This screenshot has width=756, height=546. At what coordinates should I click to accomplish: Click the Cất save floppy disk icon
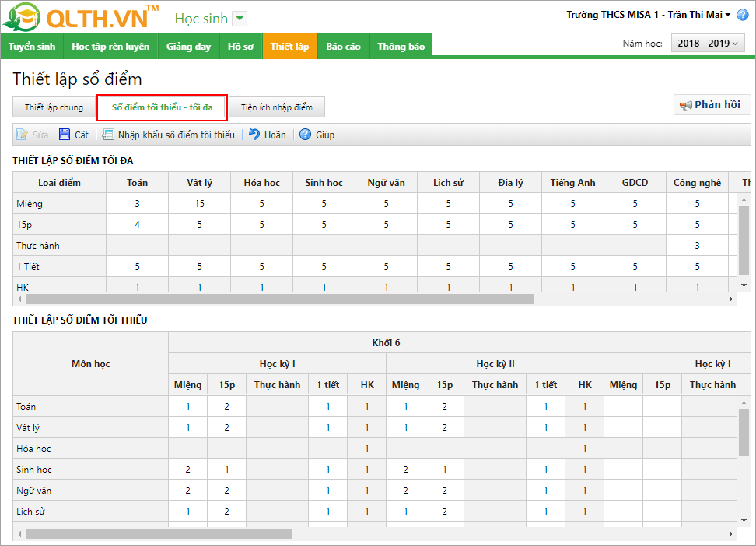click(x=64, y=135)
